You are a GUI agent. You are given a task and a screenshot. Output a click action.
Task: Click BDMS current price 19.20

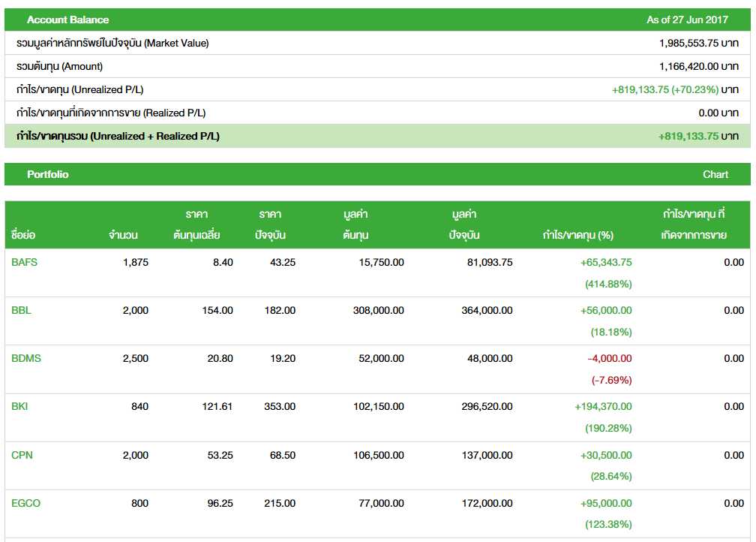(283, 358)
